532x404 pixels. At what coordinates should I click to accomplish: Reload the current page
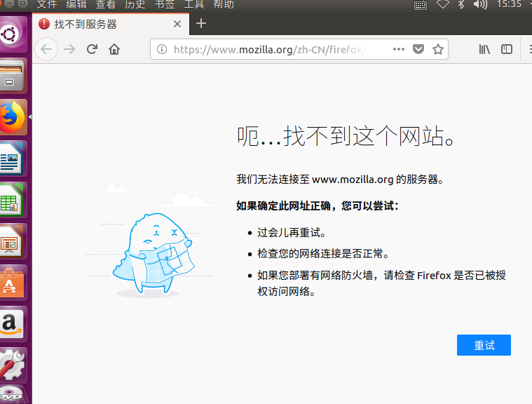[x=92, y=50]
